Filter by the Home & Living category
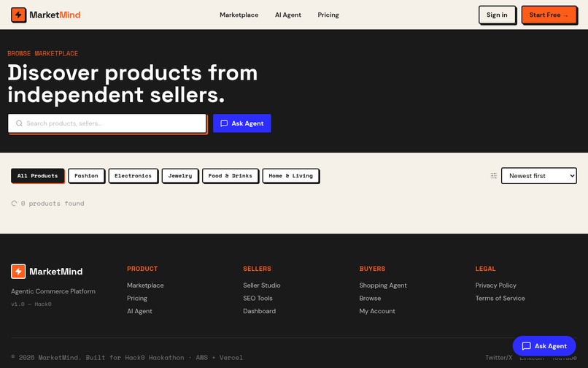588x368 pixels. point(290,176)
